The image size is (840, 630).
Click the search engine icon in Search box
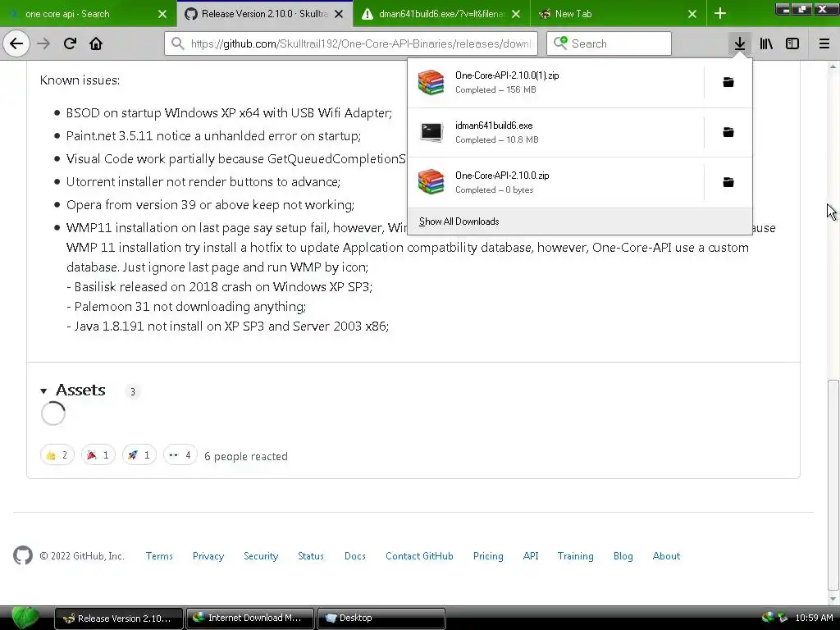coord(560,43)
